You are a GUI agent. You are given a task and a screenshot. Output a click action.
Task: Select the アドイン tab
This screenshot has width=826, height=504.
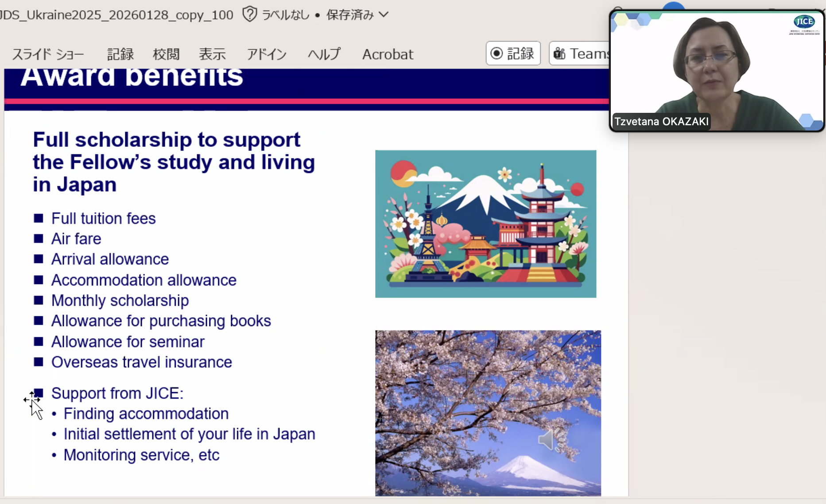pos(267,54)
